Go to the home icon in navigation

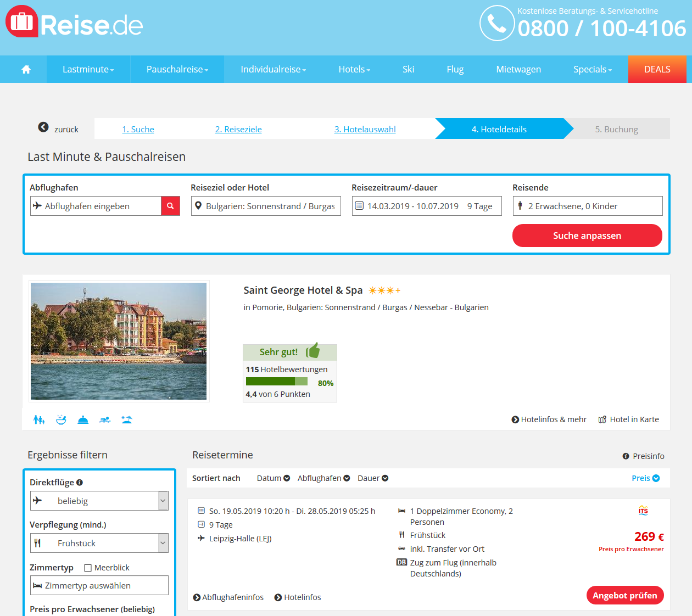tap(26, 69)
